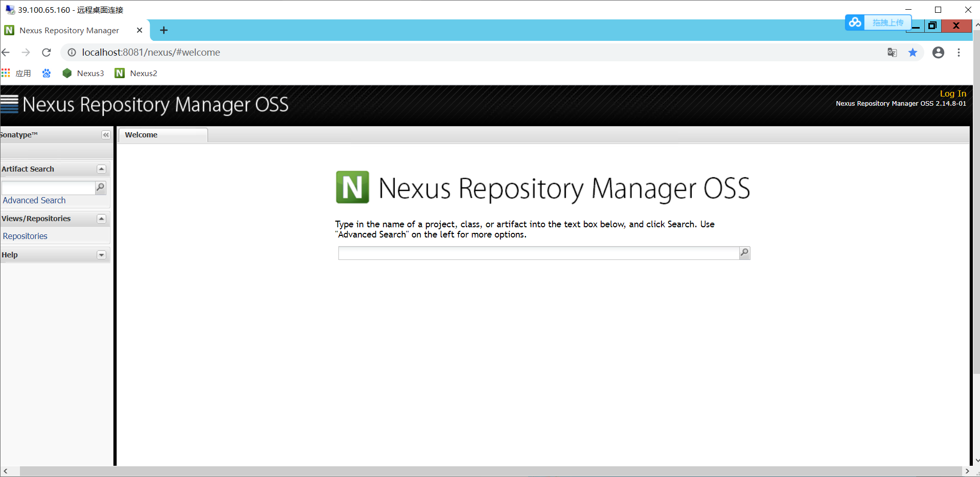Open the Repositories view

click(x=25, y=236)
